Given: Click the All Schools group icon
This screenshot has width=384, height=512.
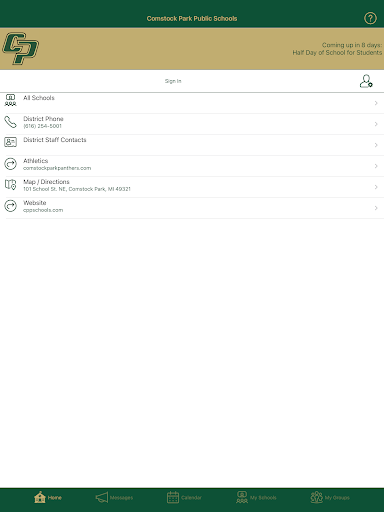Looking at the screenshot, I should click(x=10, y=100).
